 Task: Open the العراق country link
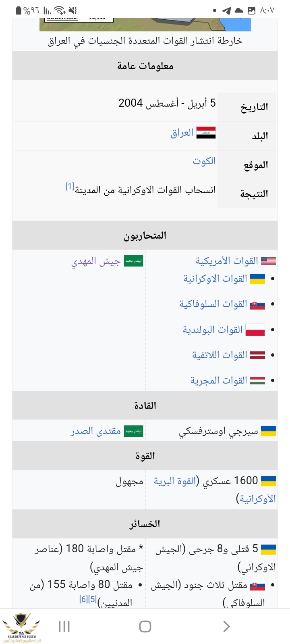click(x=182, y=133)
